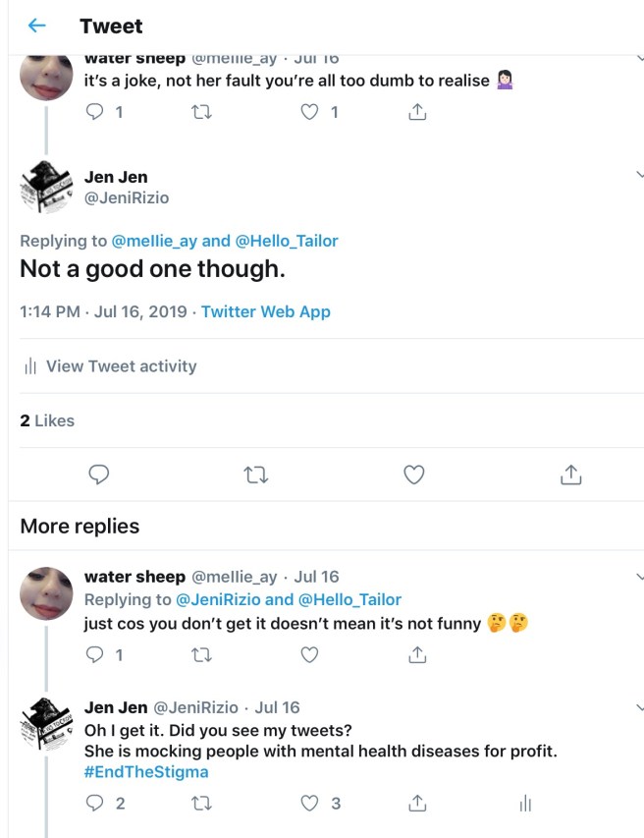The width and height of the screenshot is (644, 838).
Task: Like the "it's a joke" tweet
Action: point(310,112)
